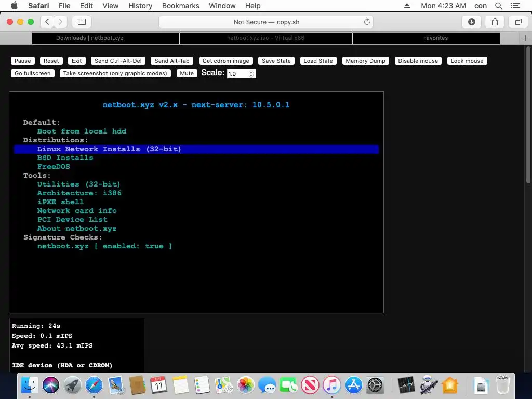The width and height of the screenshot is (532, 399).
Task: Go back with Safari's back arrow
Action: pyautogui.click(x=47, y=22)
